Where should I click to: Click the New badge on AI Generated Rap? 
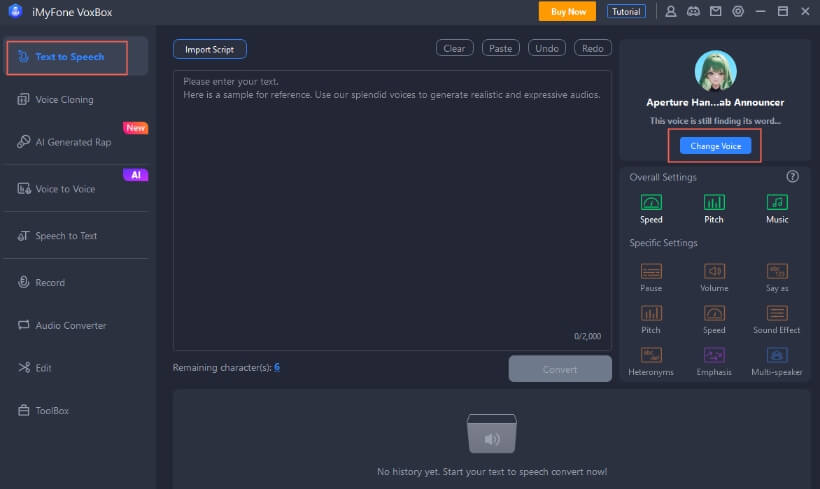coord(135,128)
